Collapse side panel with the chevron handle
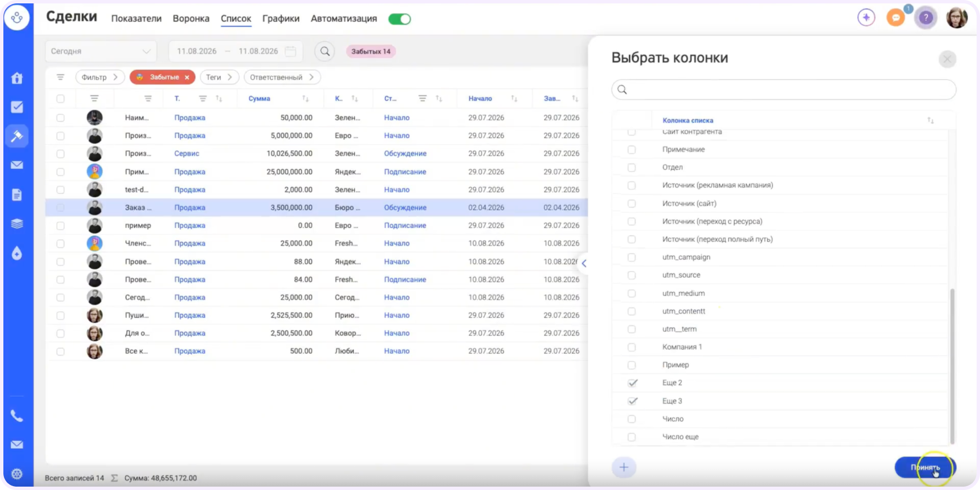 point(584,263)
